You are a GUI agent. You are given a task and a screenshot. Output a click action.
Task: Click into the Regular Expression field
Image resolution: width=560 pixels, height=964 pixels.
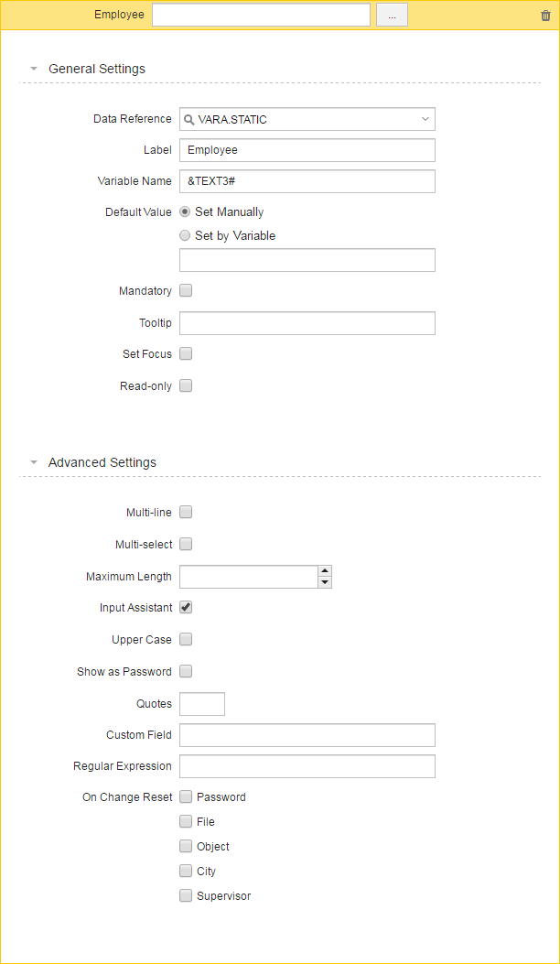tap(307, 766)
